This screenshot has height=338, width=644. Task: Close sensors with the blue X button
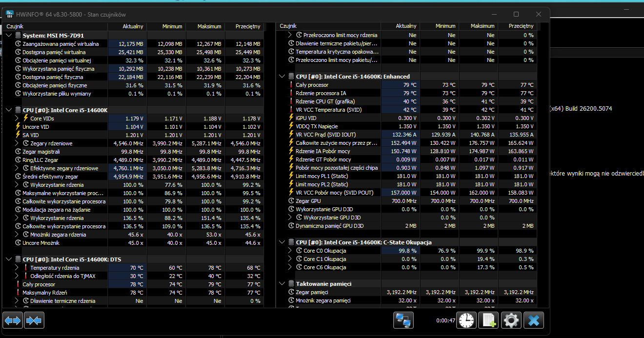point(533,320)
